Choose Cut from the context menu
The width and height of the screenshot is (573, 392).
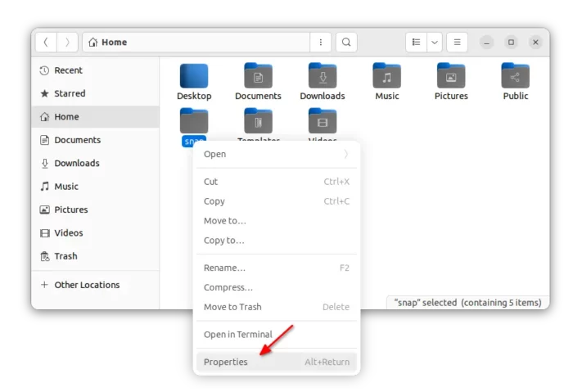(x=277, y=182)
